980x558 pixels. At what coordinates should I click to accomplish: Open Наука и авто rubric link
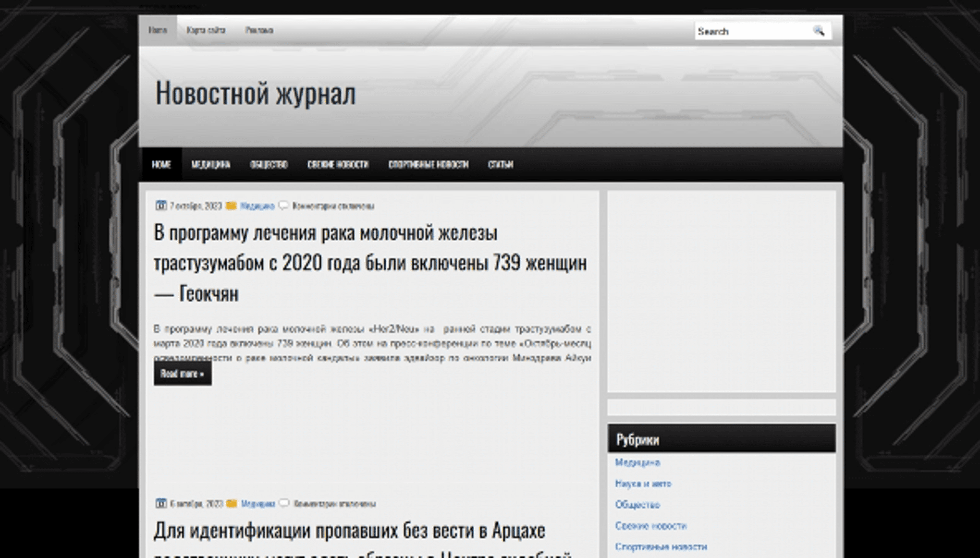(643, 484)
